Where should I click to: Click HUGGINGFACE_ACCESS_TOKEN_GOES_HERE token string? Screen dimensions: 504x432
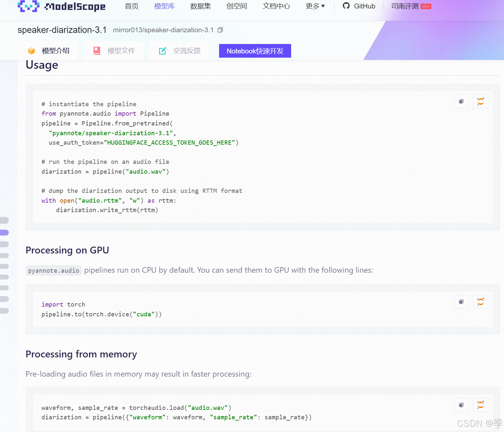point(169,143)
